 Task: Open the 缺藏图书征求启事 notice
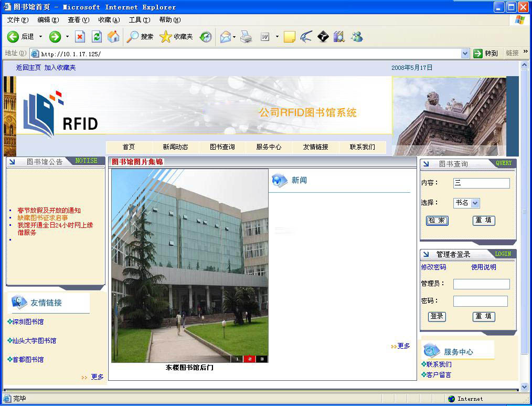click(42, 218)
